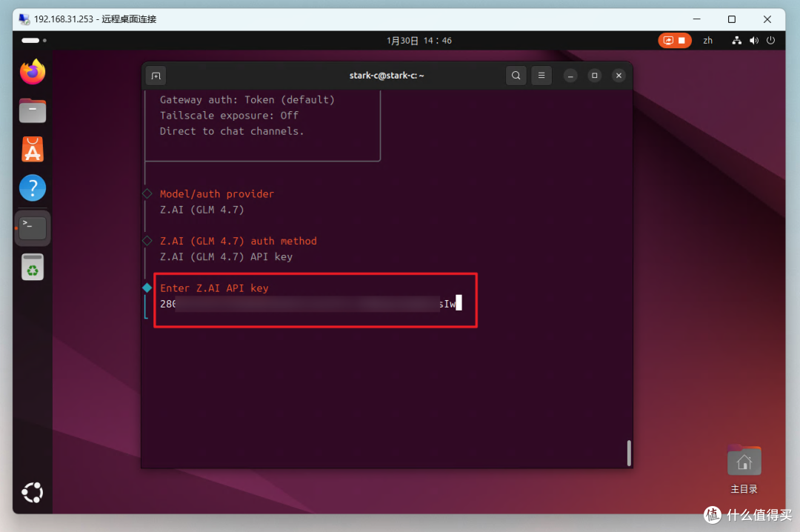Click the terminal vertical scrollbar
This screenshot has width=800, height=532.
coord(629,453)
